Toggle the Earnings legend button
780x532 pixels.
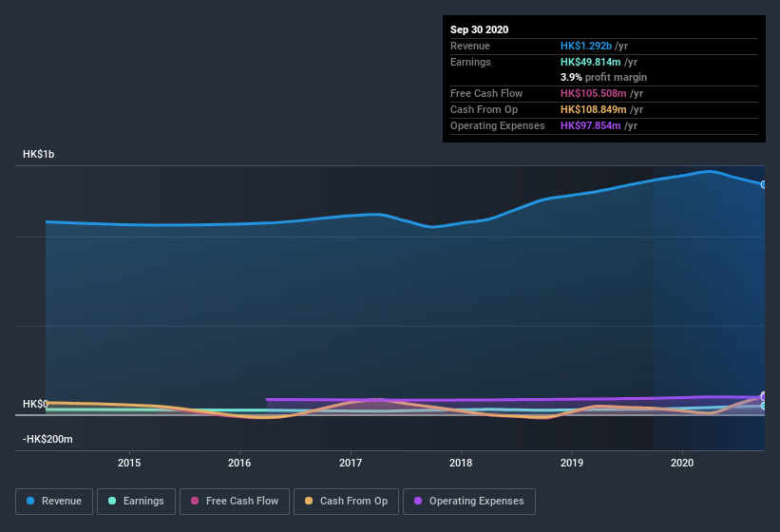(x=136, y=502)
